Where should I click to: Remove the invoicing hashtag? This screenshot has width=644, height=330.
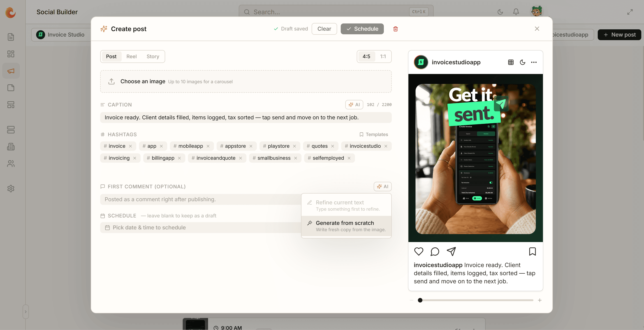coord(134,158)
